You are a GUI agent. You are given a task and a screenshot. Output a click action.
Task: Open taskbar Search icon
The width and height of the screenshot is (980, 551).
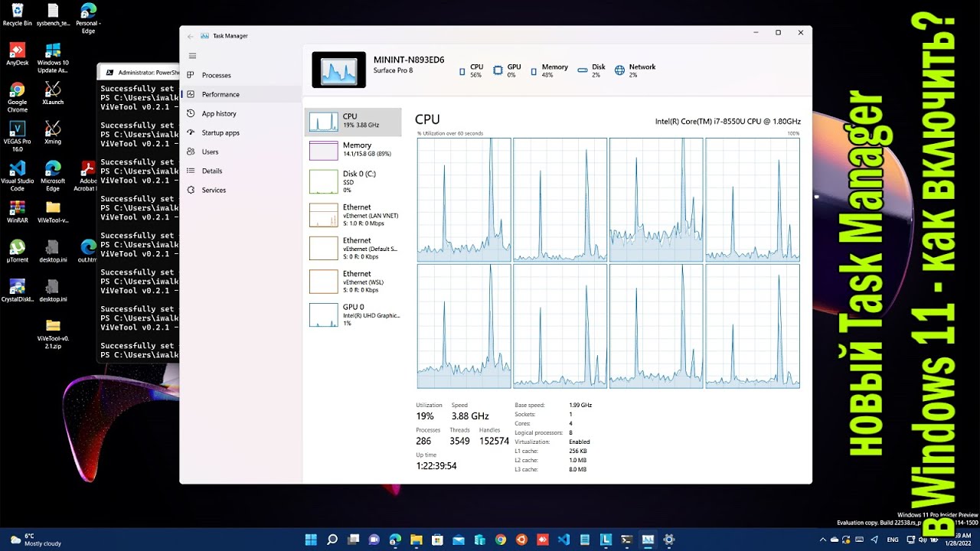(x=332, y=540)
